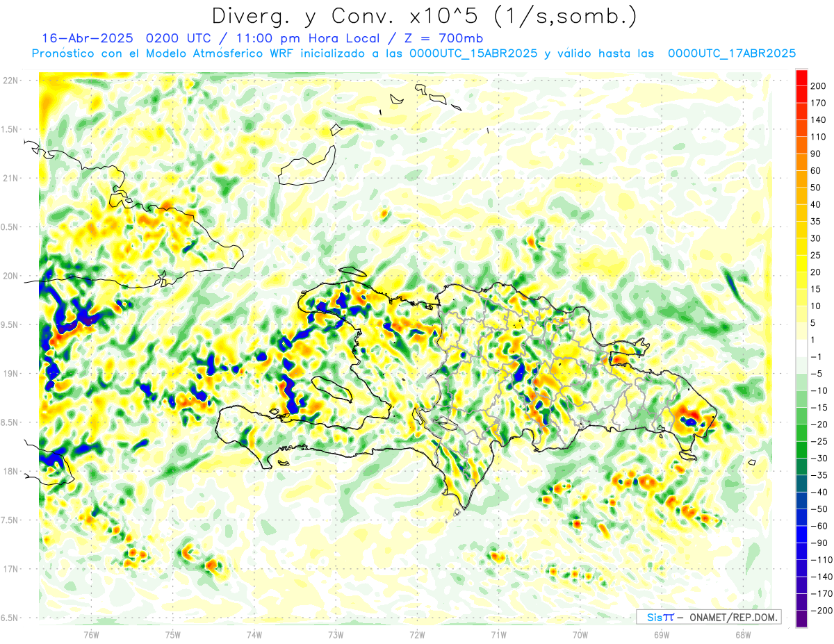This screenshot has height=644, width=834.
Task: Click color scale value '40'
Action: 816,204
